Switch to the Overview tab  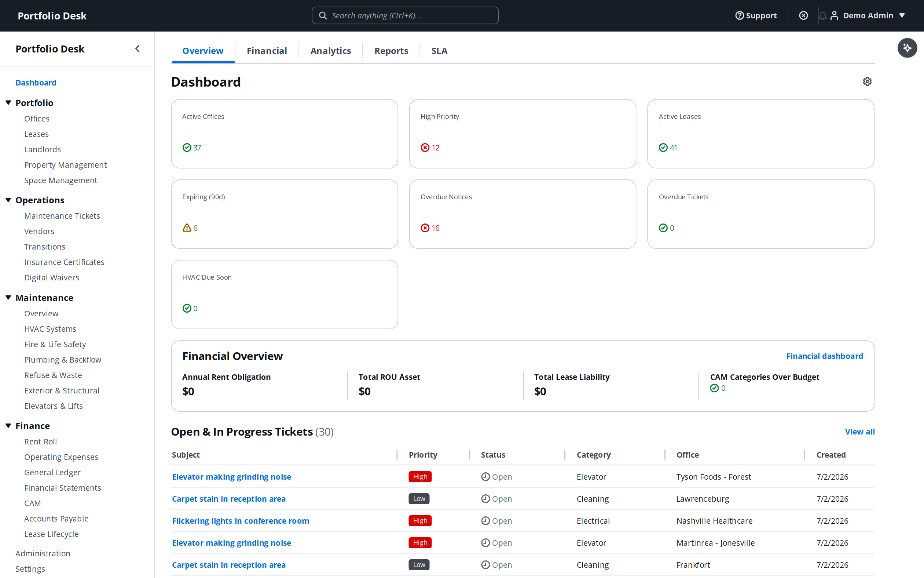203,51
